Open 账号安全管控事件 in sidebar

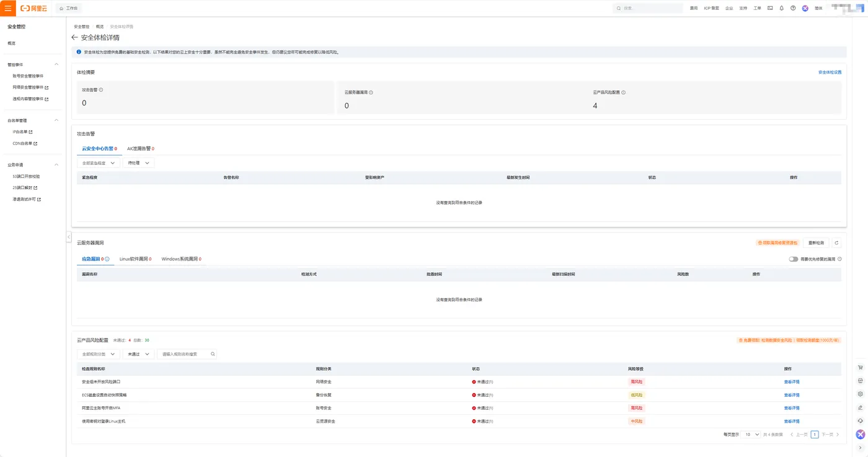[28, 76]
